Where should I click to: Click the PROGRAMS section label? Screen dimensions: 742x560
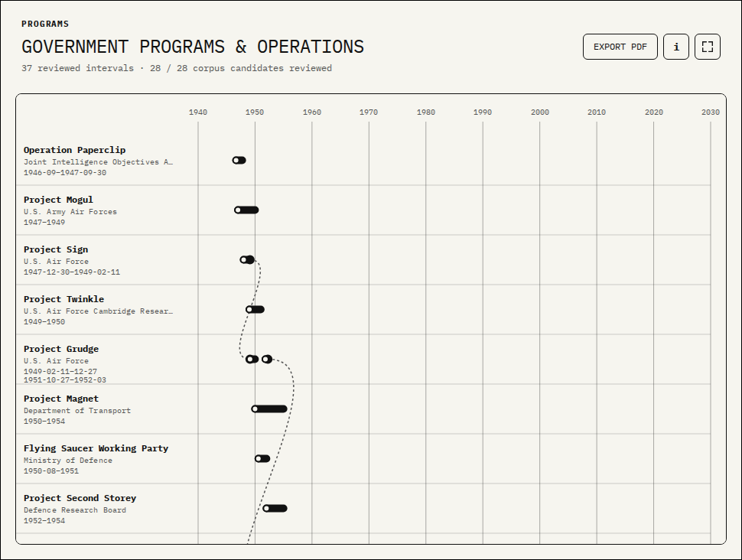tap(45, 24)
